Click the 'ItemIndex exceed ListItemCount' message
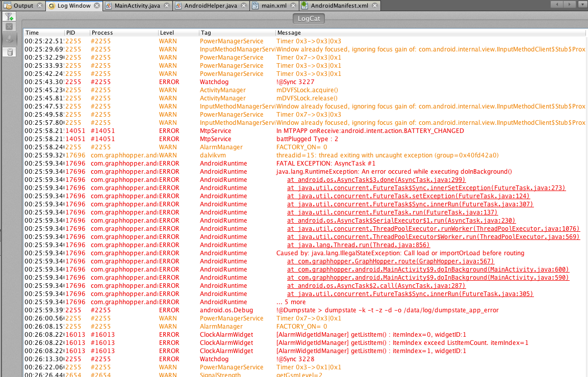 402,343
